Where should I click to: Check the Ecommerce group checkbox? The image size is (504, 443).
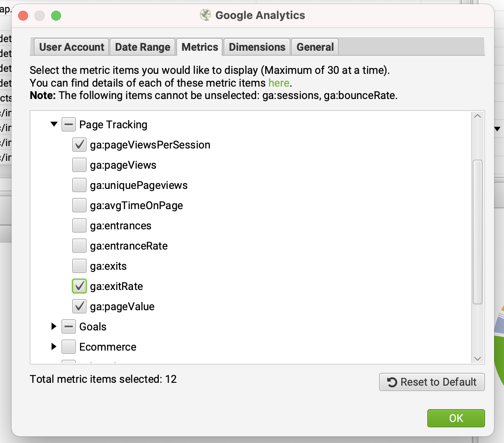(68, 347)
